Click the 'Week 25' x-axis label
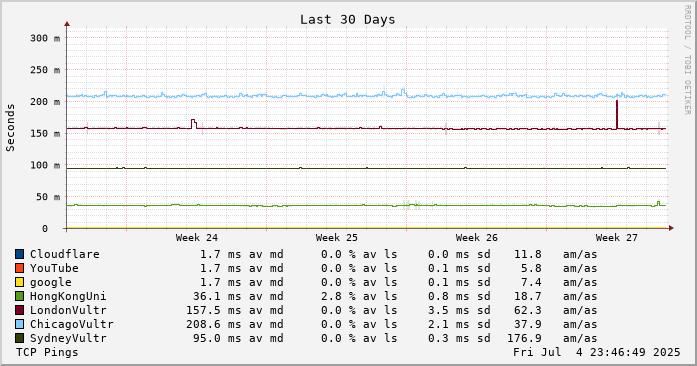The image size is (697, 366). (336, 238)
